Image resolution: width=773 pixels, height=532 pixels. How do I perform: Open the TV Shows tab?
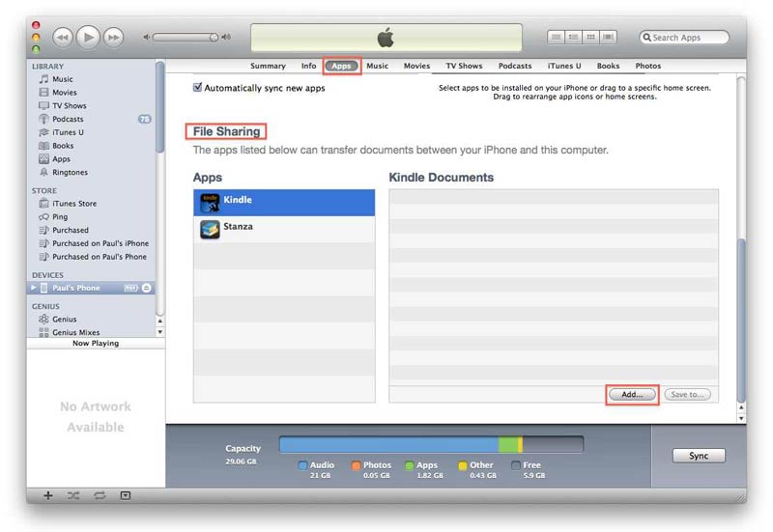[x=464, y=66]
